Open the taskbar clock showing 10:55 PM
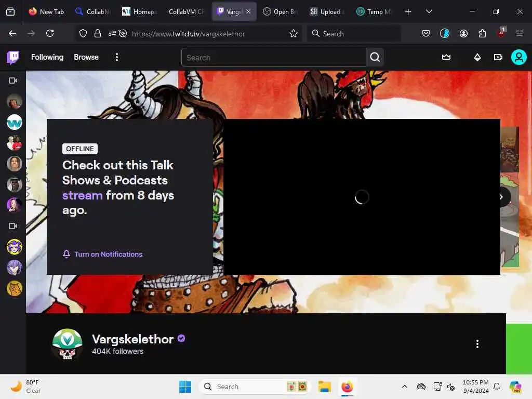This screenshot has height=399, width=532. 476,387
